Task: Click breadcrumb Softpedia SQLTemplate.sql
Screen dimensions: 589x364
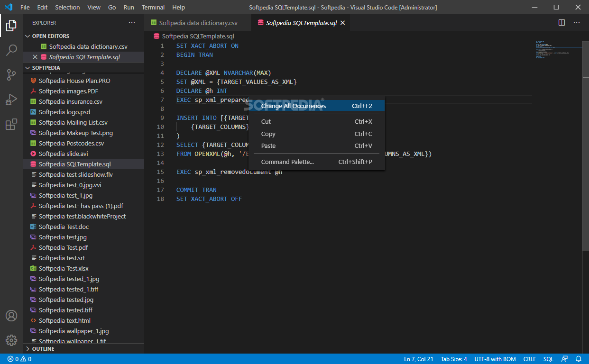Action: click(198, 36)
